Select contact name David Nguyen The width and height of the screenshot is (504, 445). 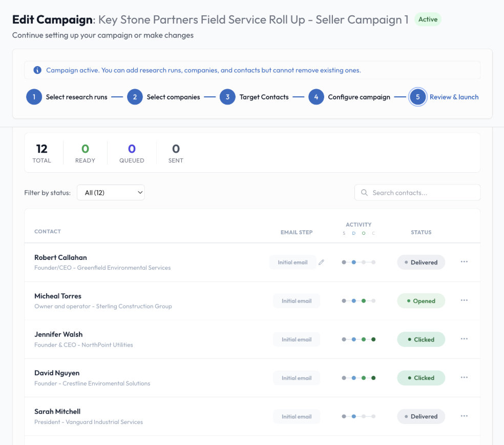point(57,373)
